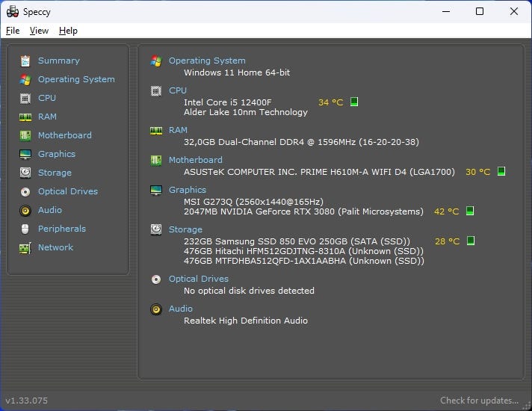The image size is (532, 411).
Task: Click the CPU chip icon in sidebar
Action: point(25,99)
